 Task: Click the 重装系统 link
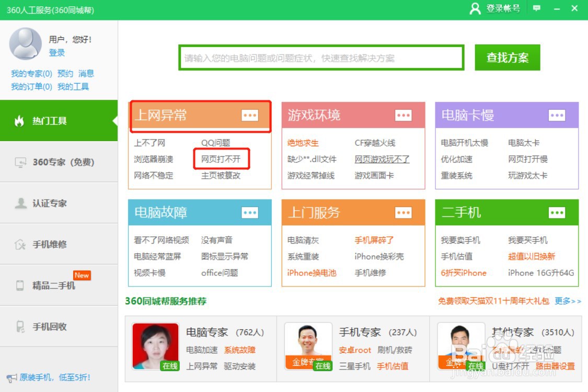(456, 176)
